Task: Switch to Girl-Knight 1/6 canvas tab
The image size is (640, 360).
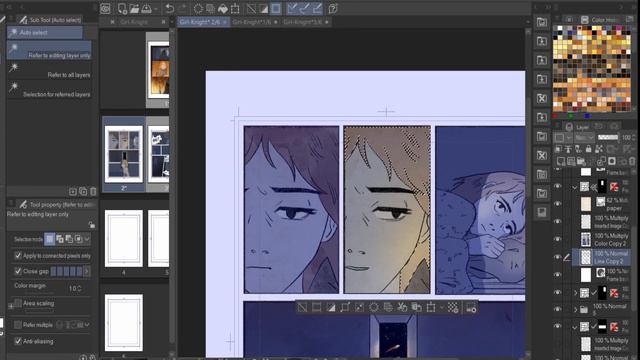Action: (x=255, y=22)
